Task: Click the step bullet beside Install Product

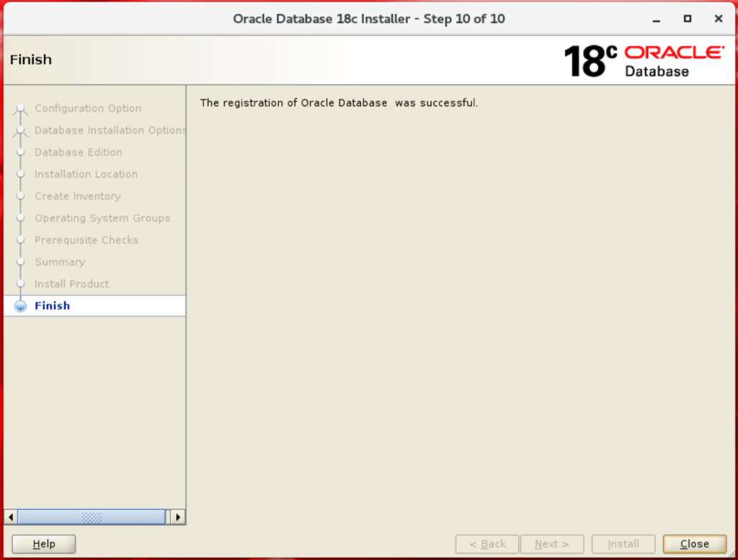Action: click(20, 284)
